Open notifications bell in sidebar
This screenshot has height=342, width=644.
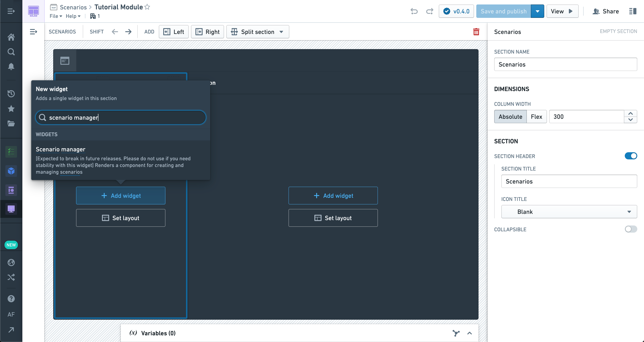click(x=11, y=66)
